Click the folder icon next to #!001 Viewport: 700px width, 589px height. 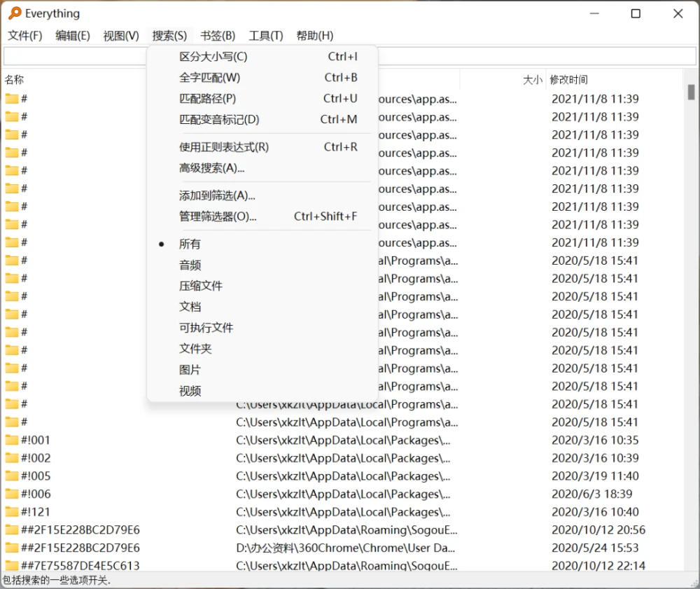[x=13, y=439]
